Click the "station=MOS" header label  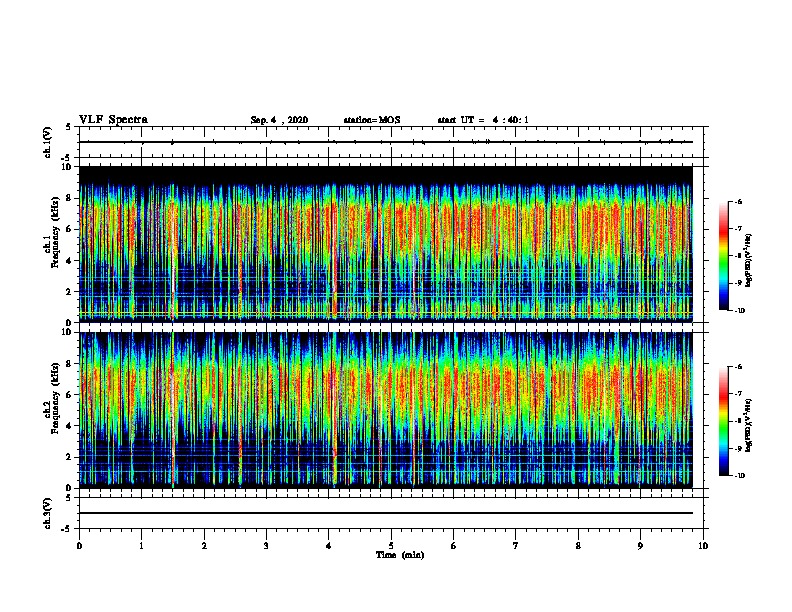point(372,120)
